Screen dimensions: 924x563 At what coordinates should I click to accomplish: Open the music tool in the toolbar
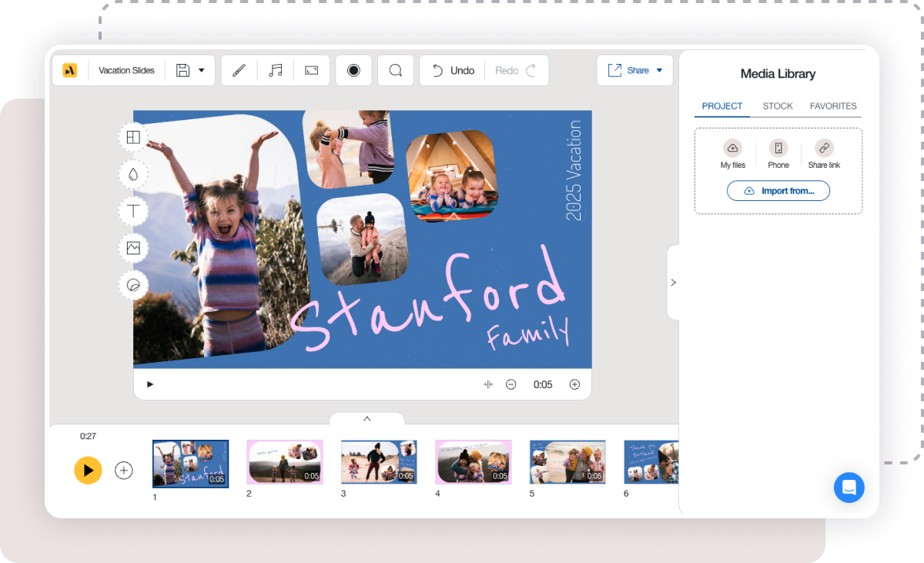pyautogui.click(x=275, y=70)
